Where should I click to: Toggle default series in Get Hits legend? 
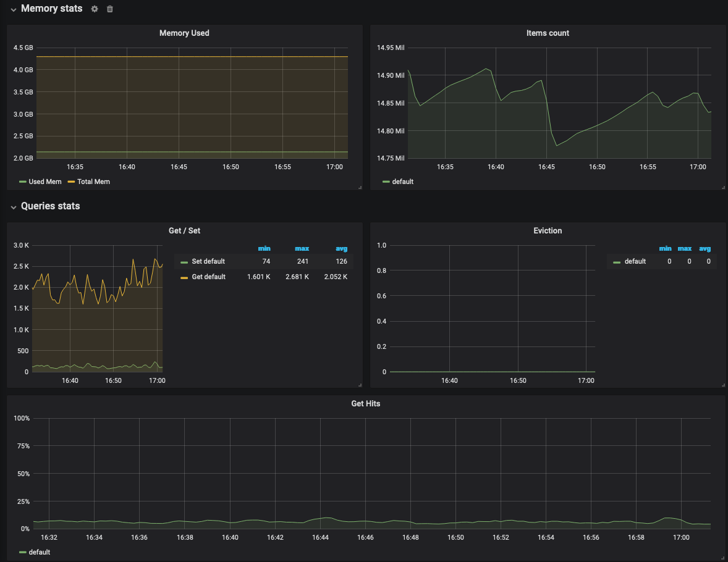coord(40,552)
